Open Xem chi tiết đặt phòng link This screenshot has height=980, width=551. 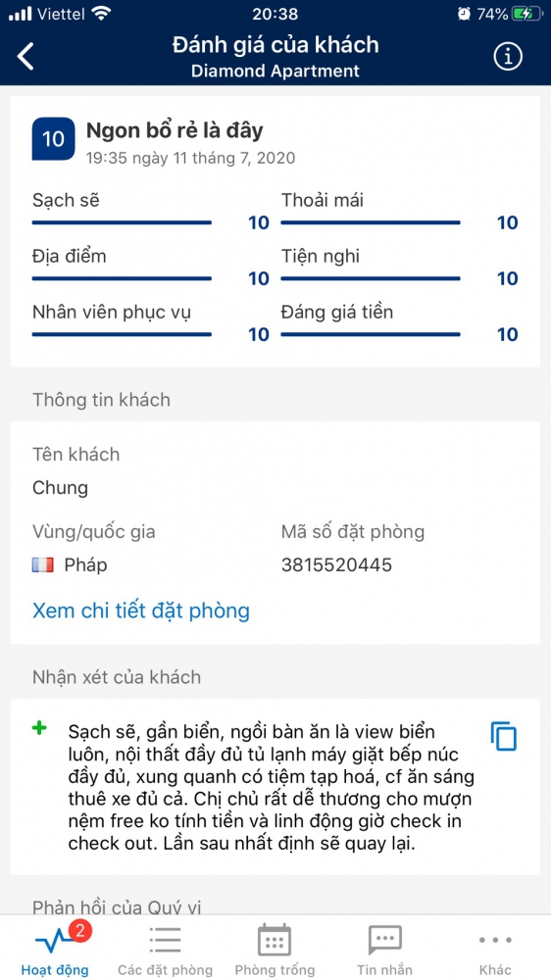[141, 610]
